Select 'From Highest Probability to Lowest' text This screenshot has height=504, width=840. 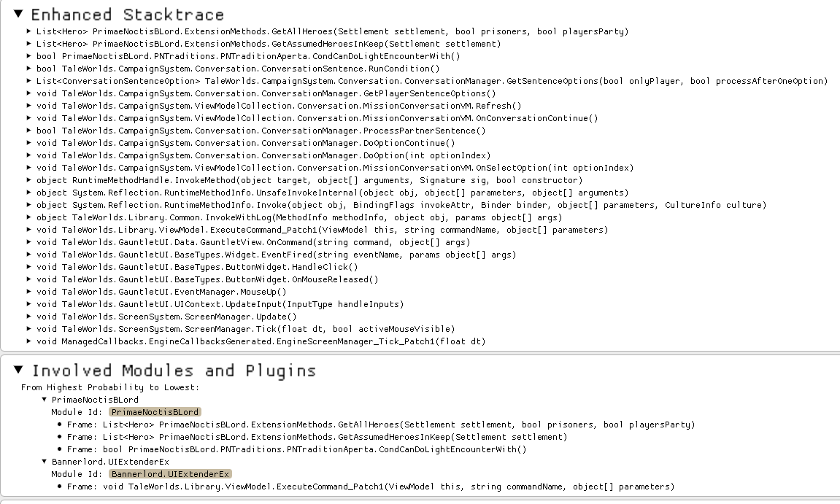(109, 387)
